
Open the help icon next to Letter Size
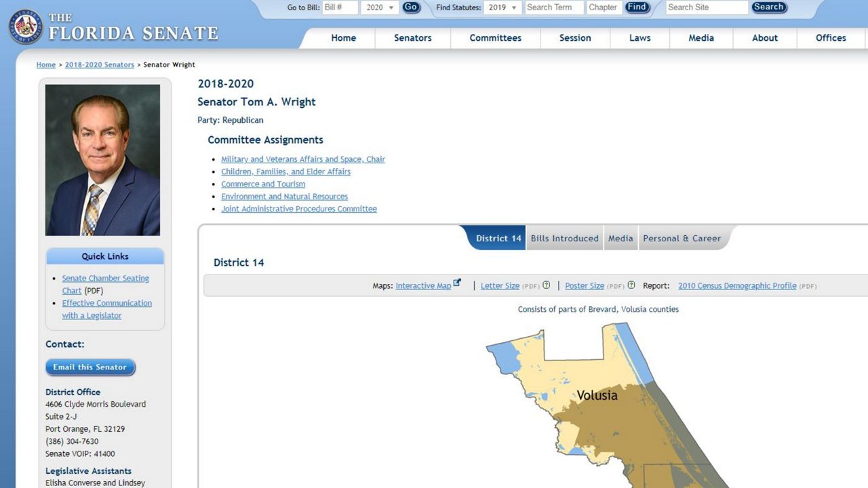pyautogui.click(x=547, y=285)
